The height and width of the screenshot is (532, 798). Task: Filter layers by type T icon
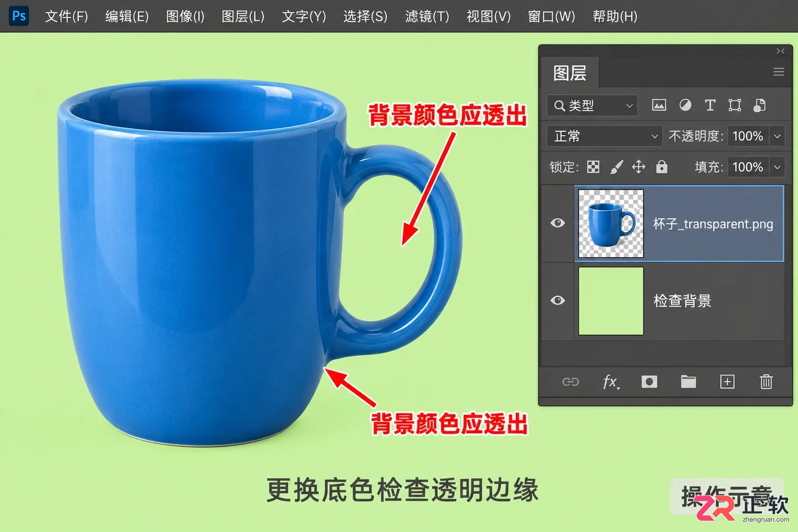pos(710,105)
